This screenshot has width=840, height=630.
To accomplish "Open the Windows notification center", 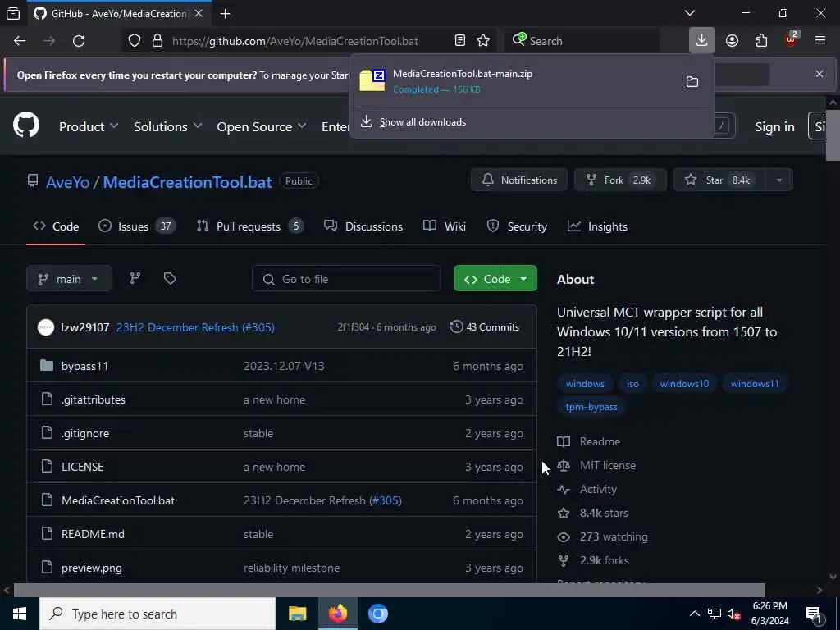I will (x=815, y=614).
